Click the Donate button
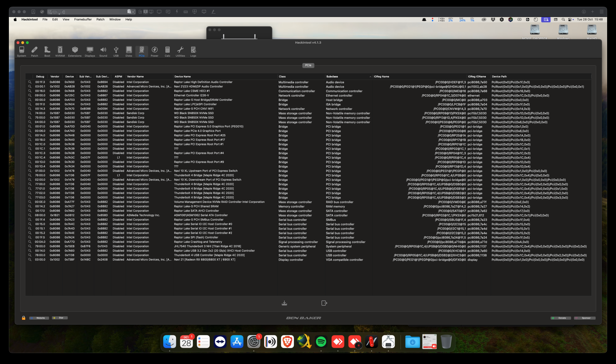Screen dimensions: 616x364 (x=561, y=318)
